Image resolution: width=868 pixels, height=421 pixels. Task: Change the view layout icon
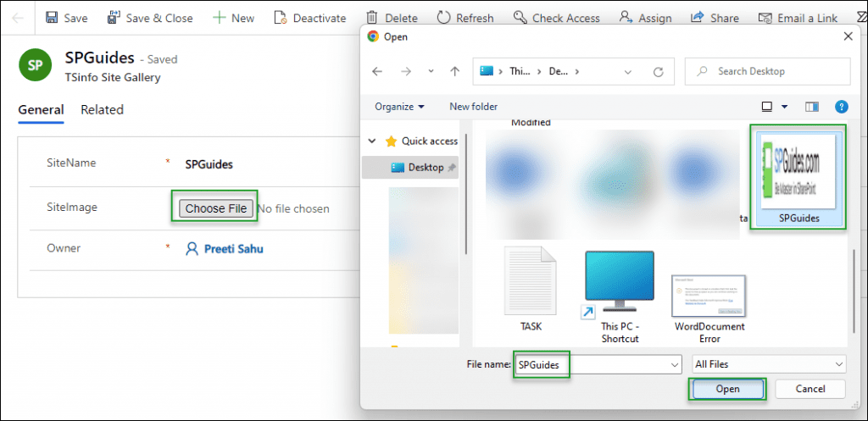coord(766,107)
